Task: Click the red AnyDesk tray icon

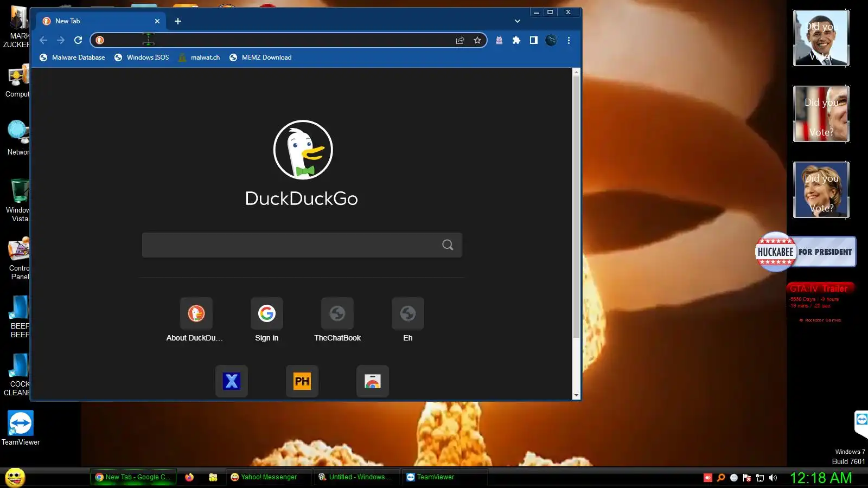Action: coord(708,478)
